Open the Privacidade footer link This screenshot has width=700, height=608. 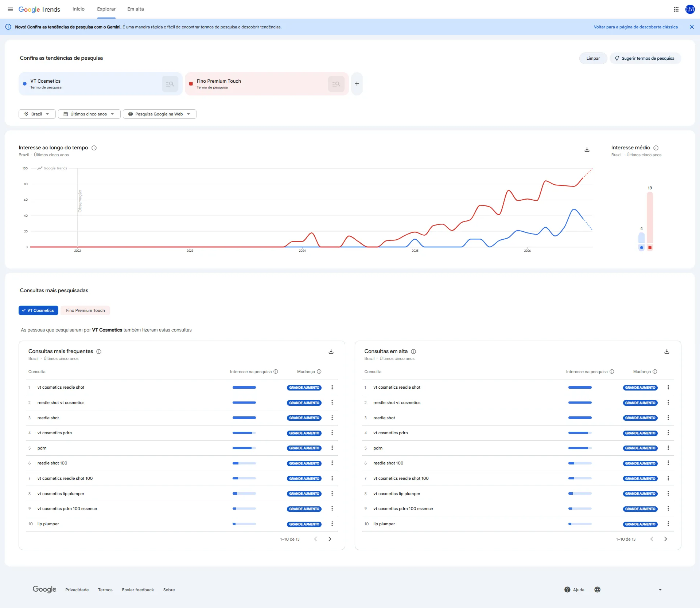77,590
